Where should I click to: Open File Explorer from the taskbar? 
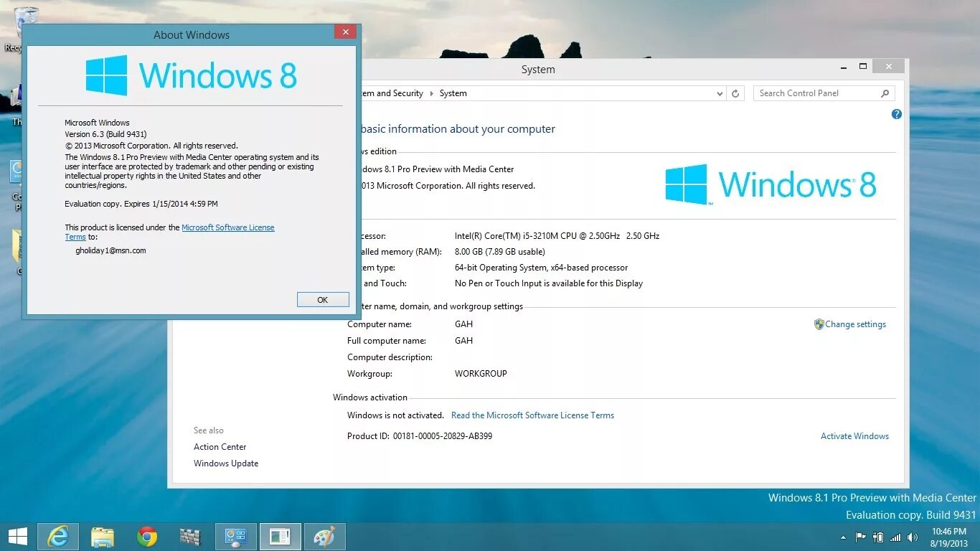point(102,537)
